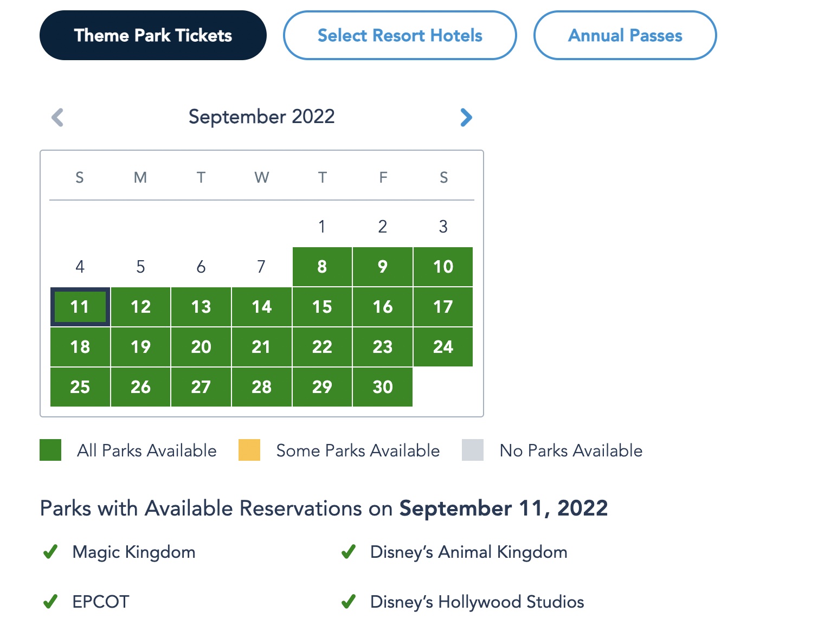The height and width of the screenshot is (644, 824).
Task: Click unavailable date September 3
Action: [x=443, y=227]
